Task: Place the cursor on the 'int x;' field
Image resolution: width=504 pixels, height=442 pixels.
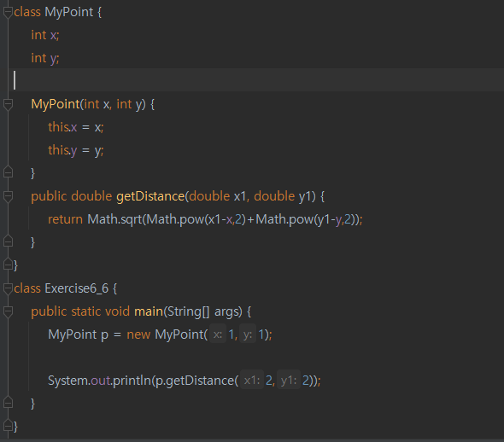Action: coord(45,35)
